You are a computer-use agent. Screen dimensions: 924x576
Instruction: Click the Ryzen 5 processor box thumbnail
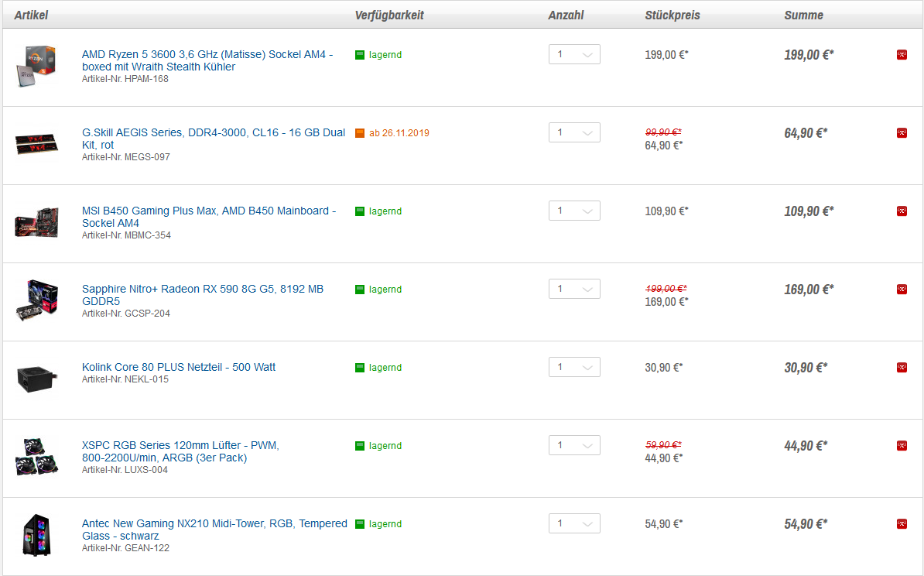tap(36, 66)
